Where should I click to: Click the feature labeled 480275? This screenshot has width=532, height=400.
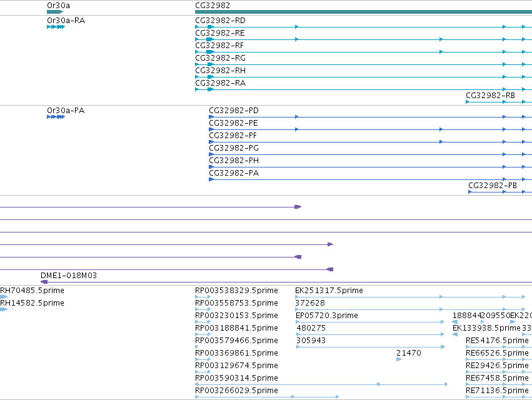[x=311, y=328]
